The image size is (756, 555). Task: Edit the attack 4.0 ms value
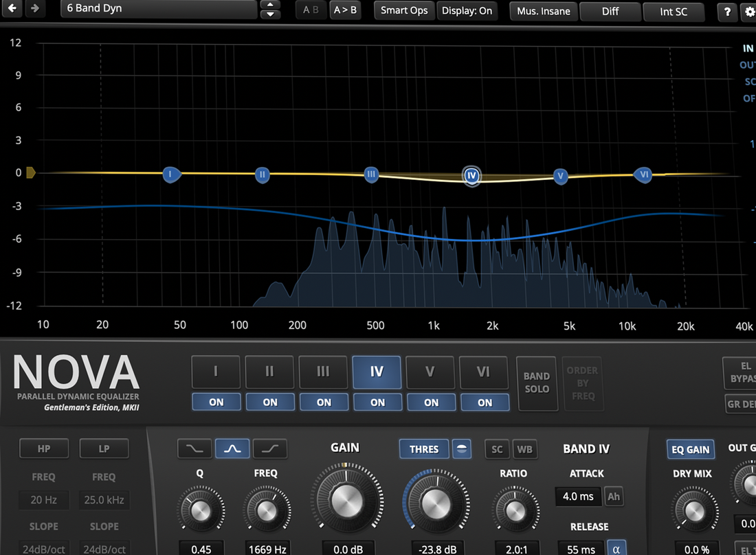click(x=578, y=496)
